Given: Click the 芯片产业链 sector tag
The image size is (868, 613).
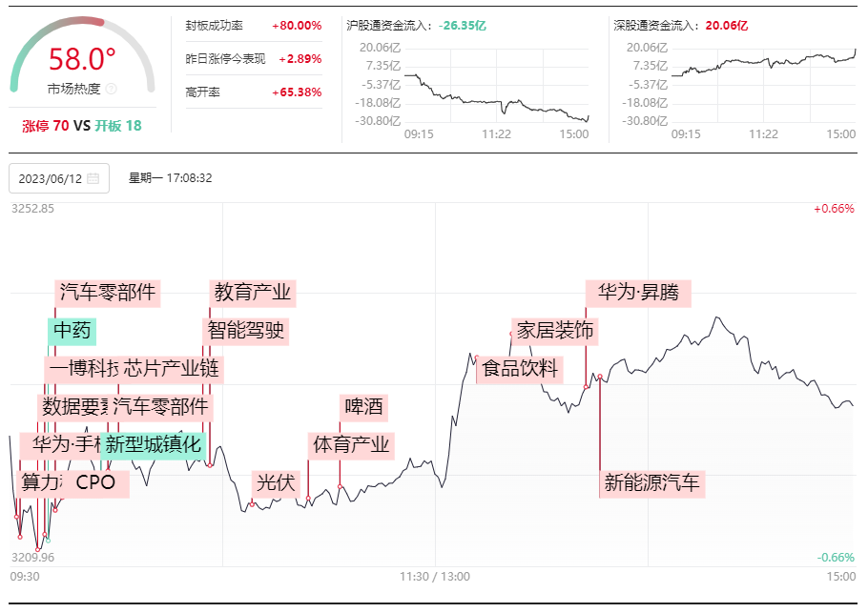Looking at the screenshot, I should tap(171, 370).
